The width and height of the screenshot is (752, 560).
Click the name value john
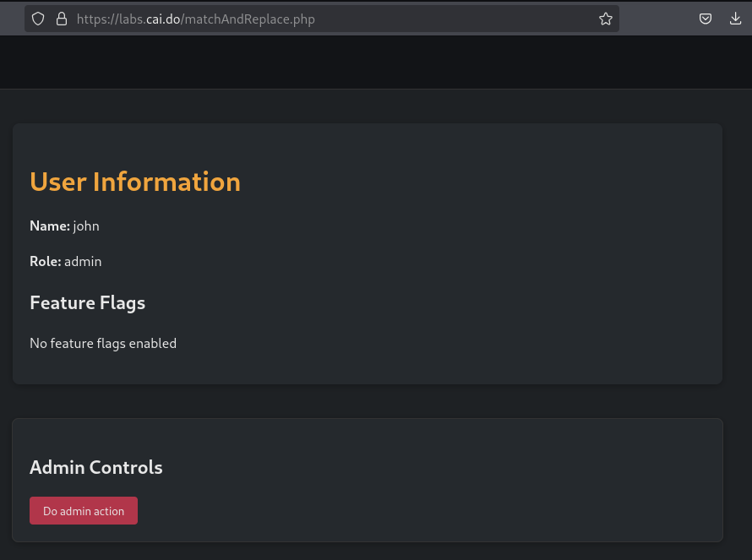point(86,226)
